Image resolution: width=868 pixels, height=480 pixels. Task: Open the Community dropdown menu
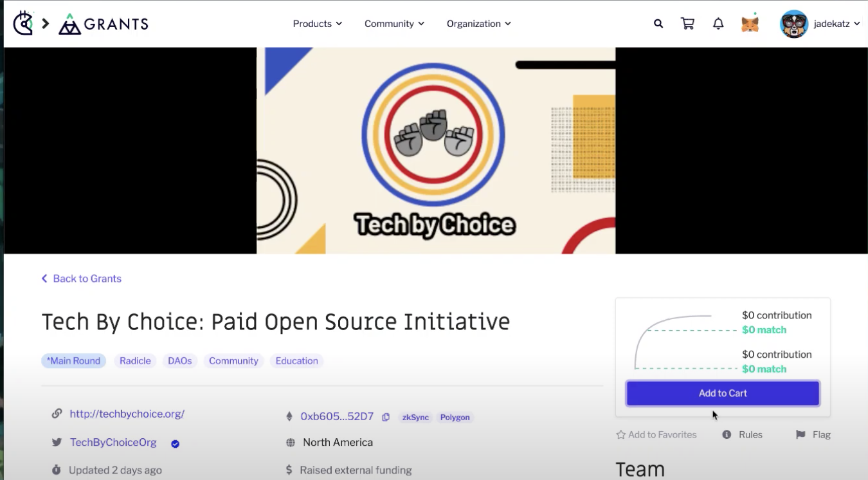[x=394, y=23]
